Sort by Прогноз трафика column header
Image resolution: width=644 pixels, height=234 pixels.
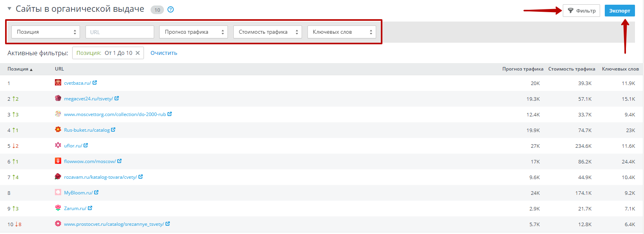(x=523, y=69)
